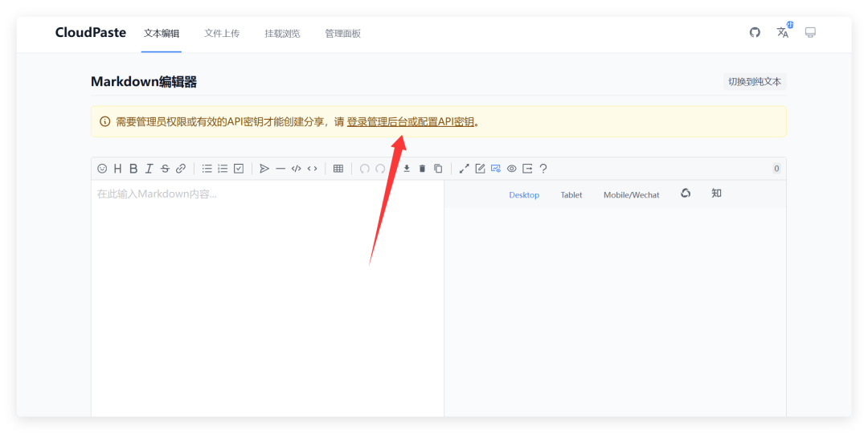
Task: Click the blue split-preview mode icon
Action: (496, 169)
